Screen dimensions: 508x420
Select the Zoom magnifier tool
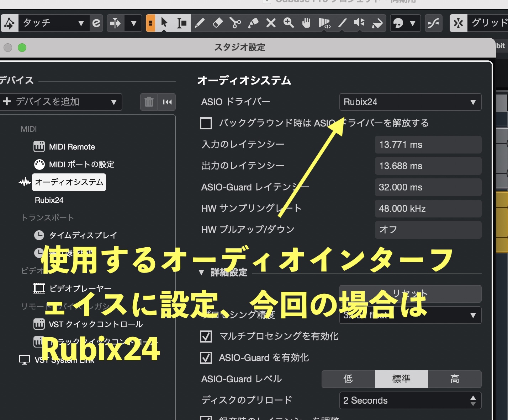pos(289,23)
